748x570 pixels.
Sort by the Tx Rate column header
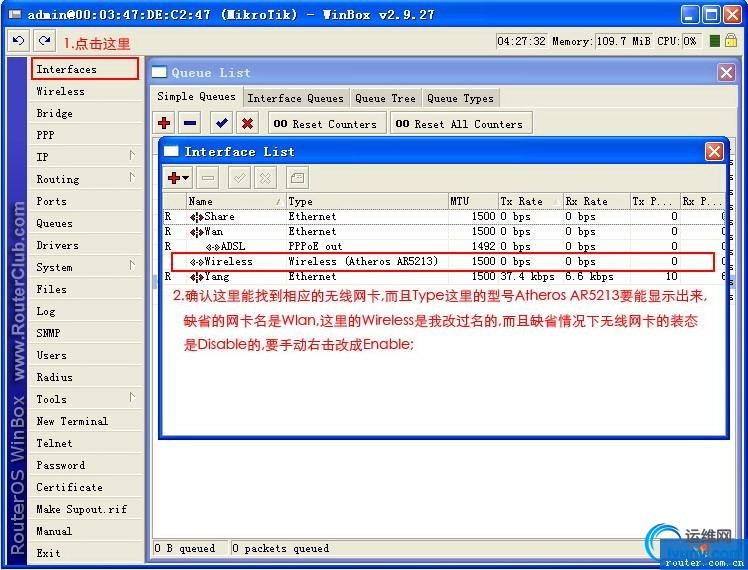[x=530, y=201]
